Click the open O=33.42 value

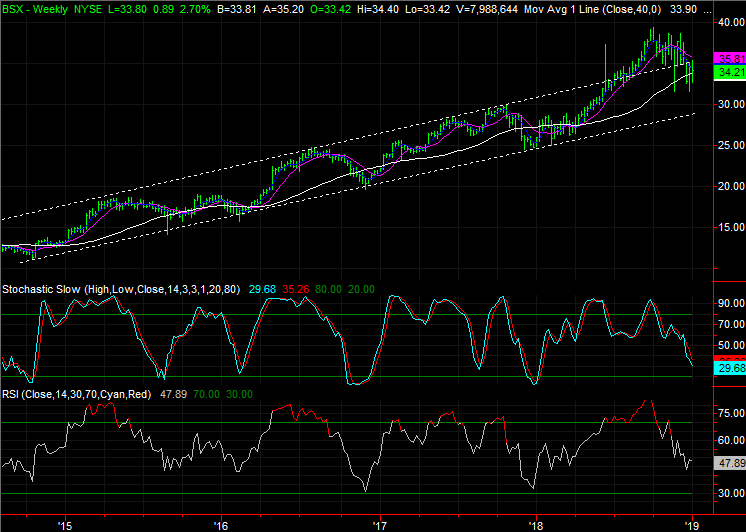tap(332, 9)
